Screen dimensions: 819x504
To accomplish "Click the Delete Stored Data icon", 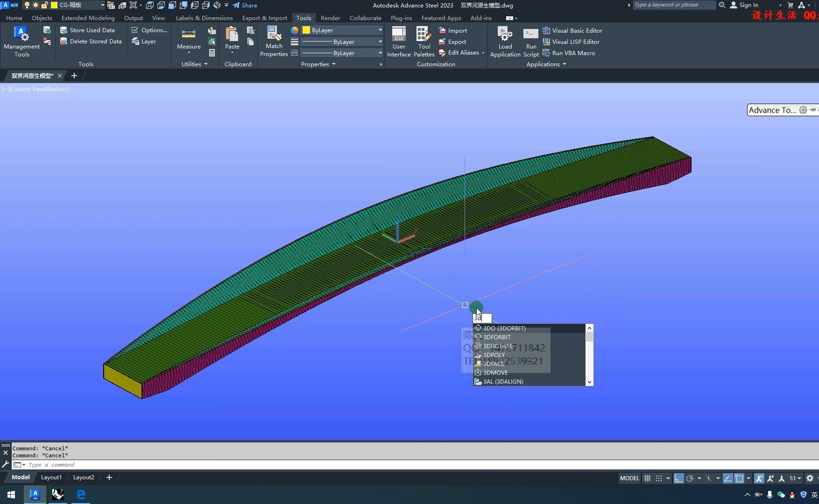I will (x=64, y=41).
